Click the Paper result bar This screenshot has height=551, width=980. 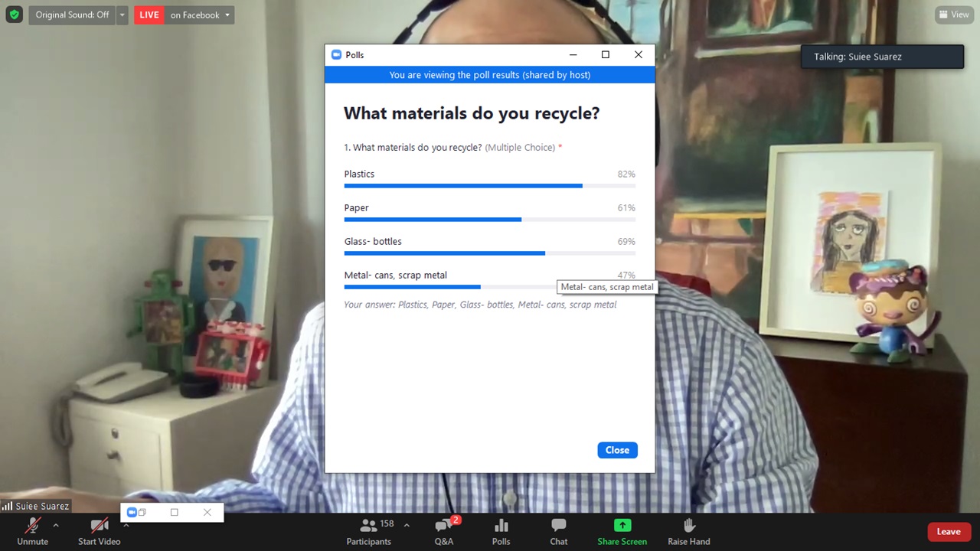(489, 220)
